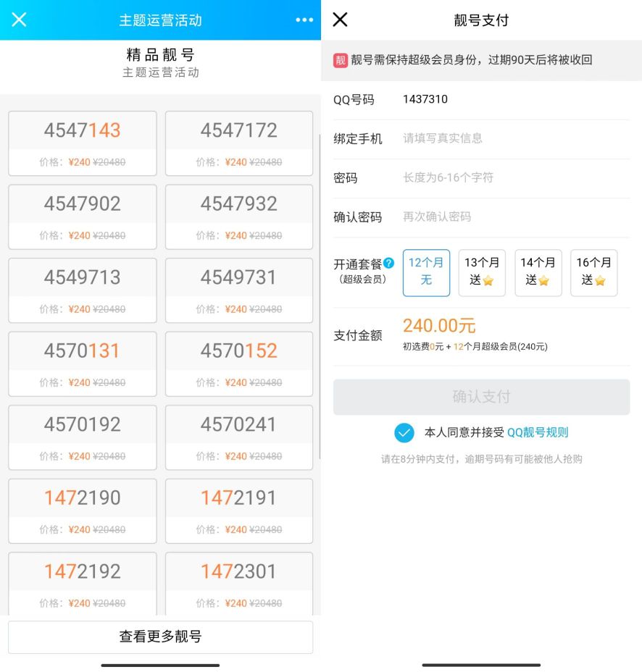Click the 请在8分钟内支付 reminder text
Viewport: 642px width, 672px height.
click(x=482, y=459)
